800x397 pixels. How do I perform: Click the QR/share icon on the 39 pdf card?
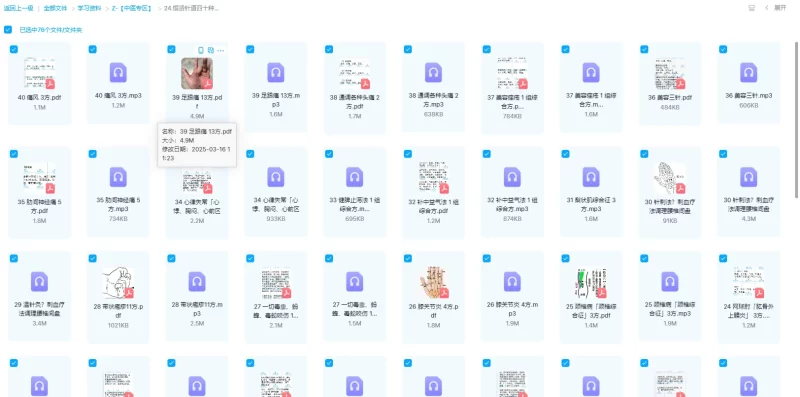211,50
